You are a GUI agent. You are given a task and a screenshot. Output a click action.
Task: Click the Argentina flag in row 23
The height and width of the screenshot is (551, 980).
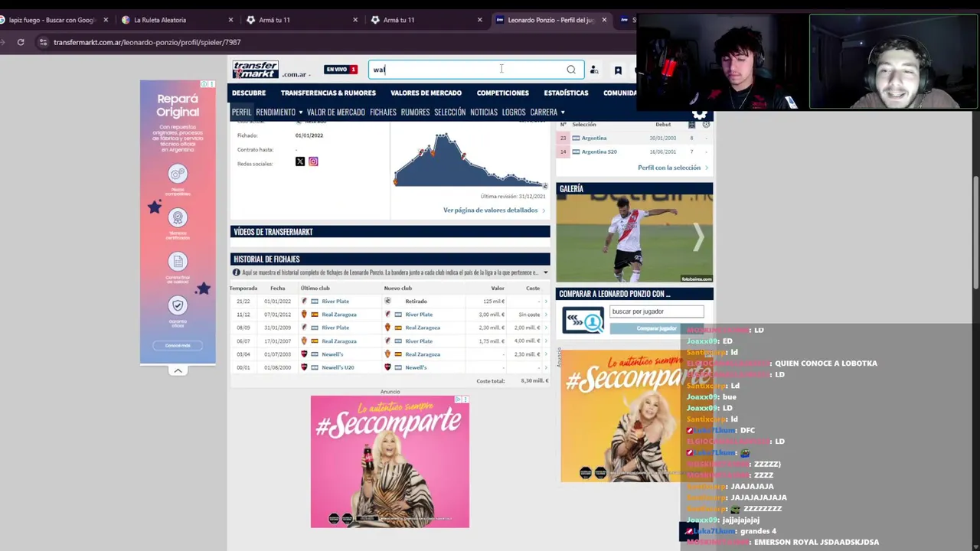pos(576,139)
